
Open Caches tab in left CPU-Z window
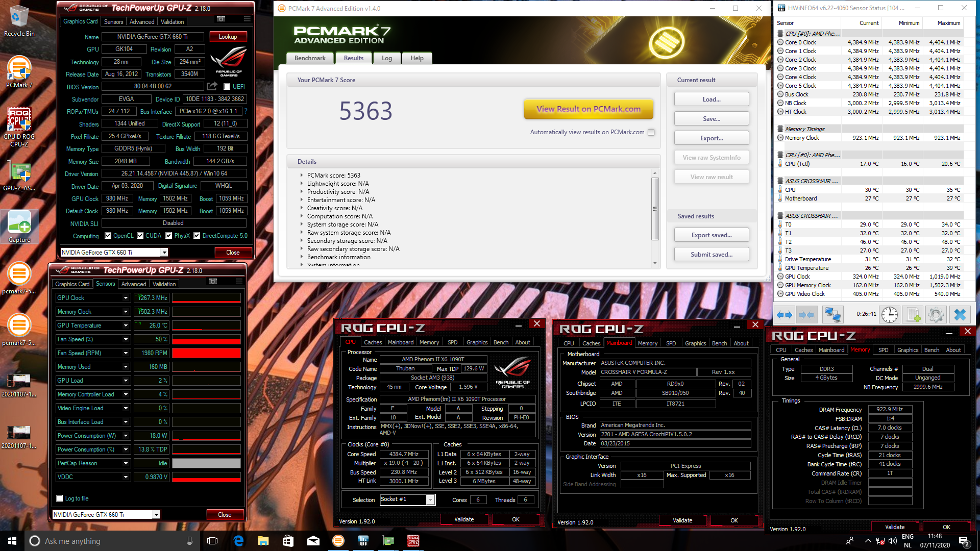click(373, 342)
